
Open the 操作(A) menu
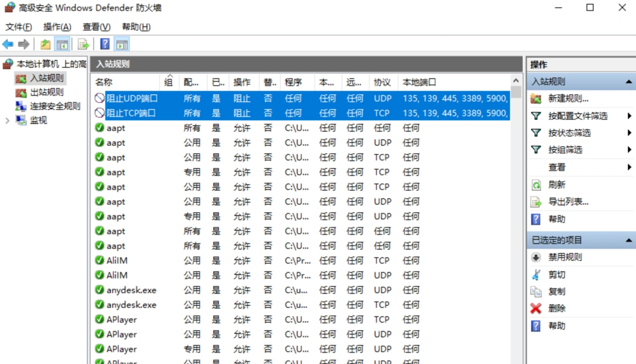pos(57,27)
